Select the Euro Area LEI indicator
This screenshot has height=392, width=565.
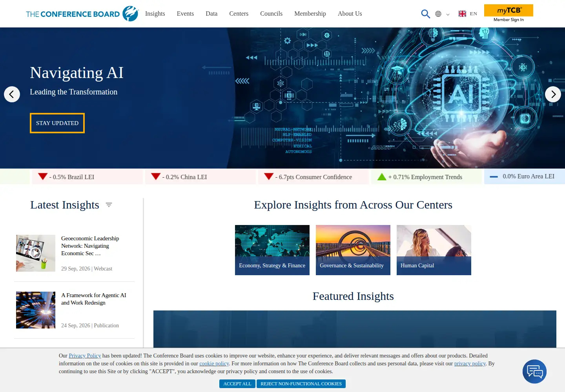click(x=525, y=176)
